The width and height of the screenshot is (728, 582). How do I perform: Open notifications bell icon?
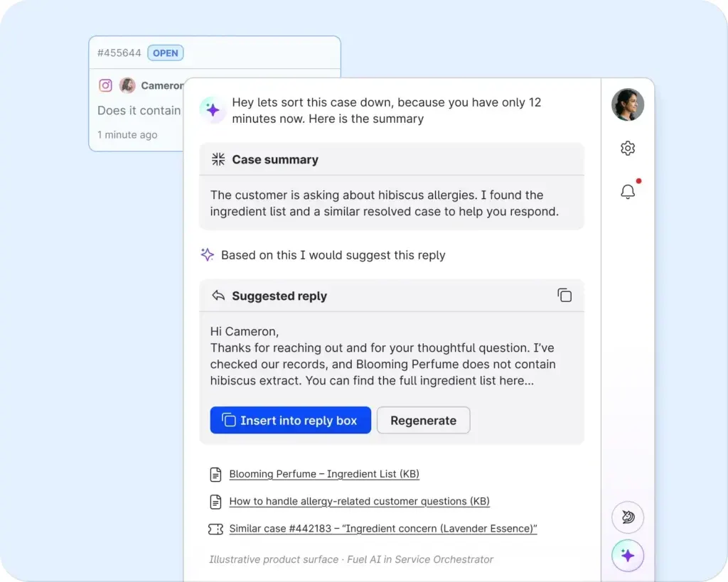[628, 191]
